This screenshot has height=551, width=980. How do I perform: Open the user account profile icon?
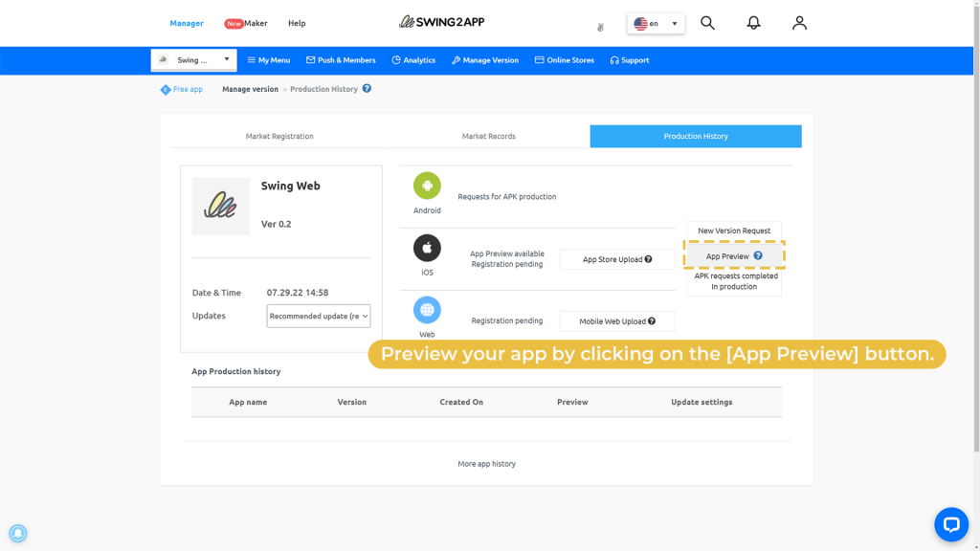point(799,23)
